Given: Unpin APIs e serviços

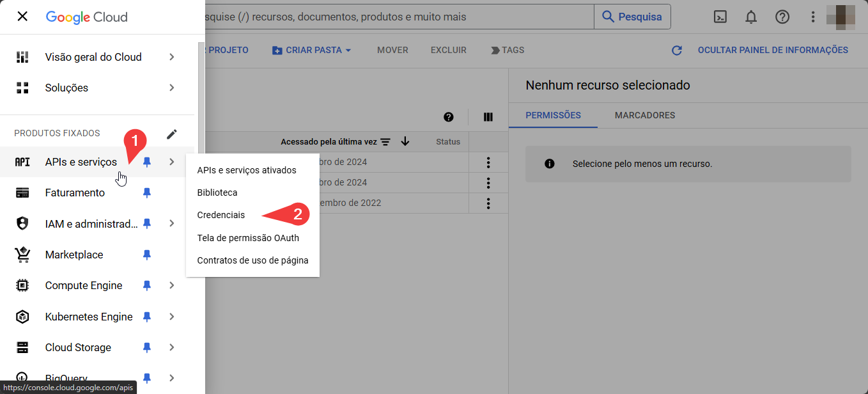Looking at the screenshot, I should point(147,162).
